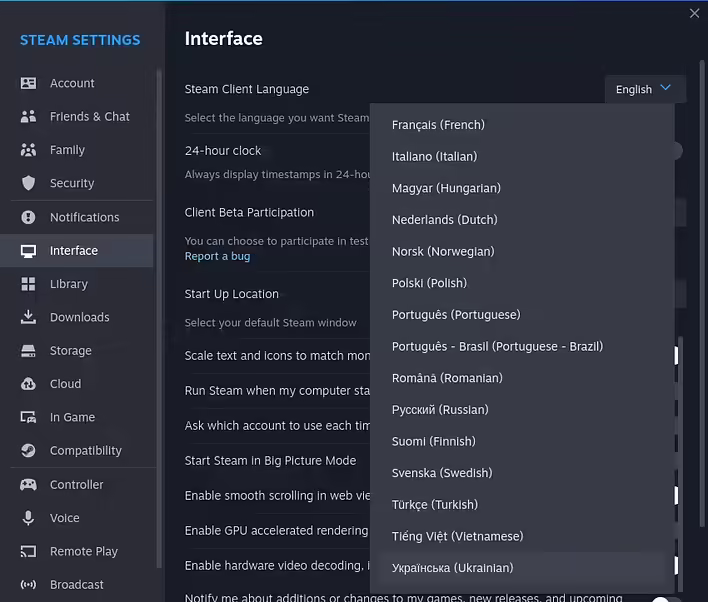This screenshot has height=602, width=708.
Task: Pick Türkçe (Turkish) from the list
Action: pos(522,504)
